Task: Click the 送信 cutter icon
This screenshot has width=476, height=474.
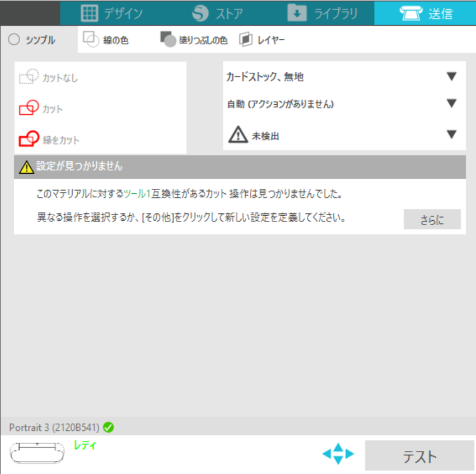Action: 411,13
